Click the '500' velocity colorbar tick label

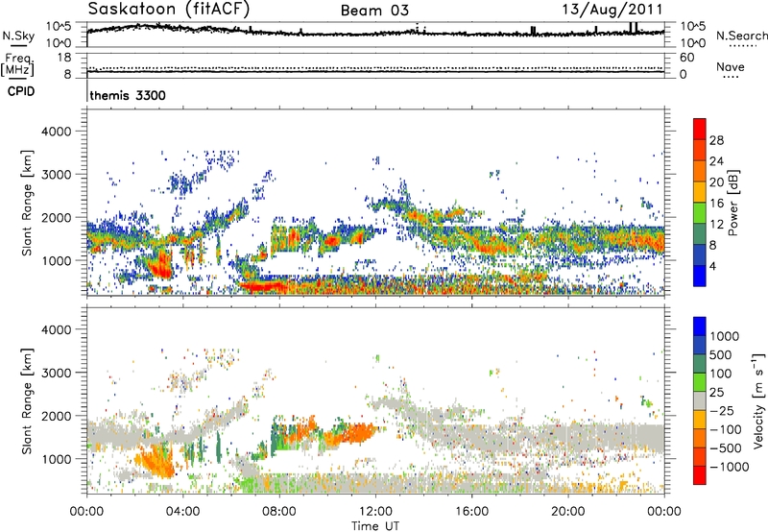coord(721,354)
